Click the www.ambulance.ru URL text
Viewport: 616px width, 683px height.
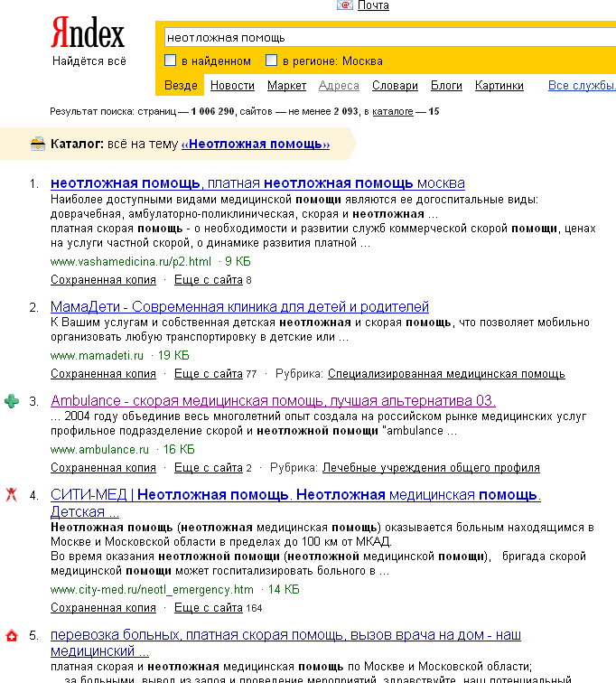(x=99, y=449)
